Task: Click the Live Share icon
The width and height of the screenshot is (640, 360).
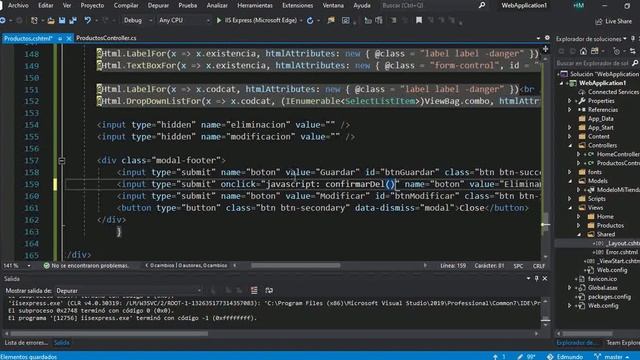Action: coord(599,21)
